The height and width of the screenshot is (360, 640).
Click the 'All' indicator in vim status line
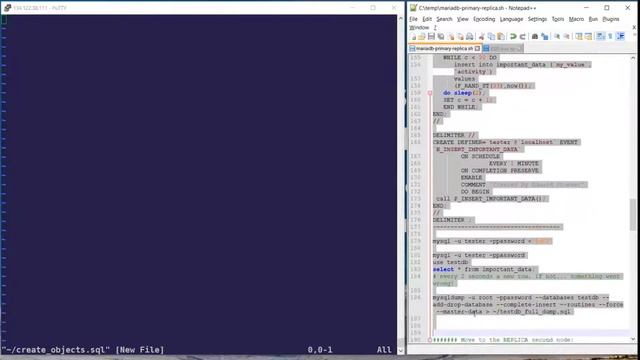point(384,350)
